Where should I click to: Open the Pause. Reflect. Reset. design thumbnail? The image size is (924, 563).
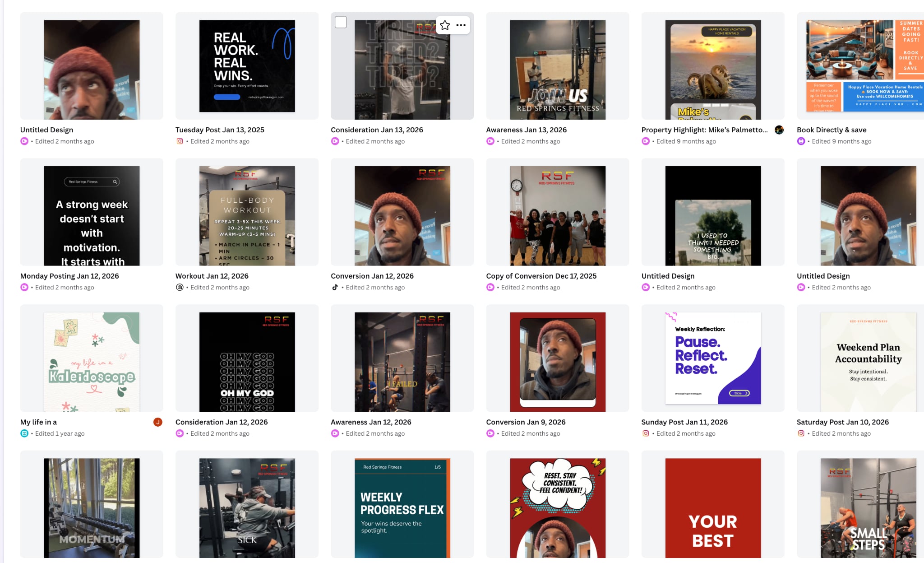point(713,358)
